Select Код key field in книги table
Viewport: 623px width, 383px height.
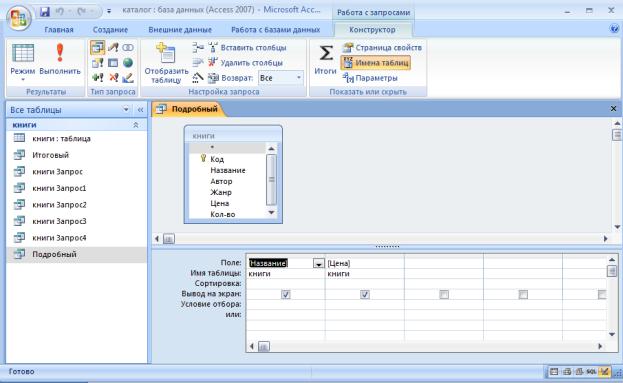point(217,159)
